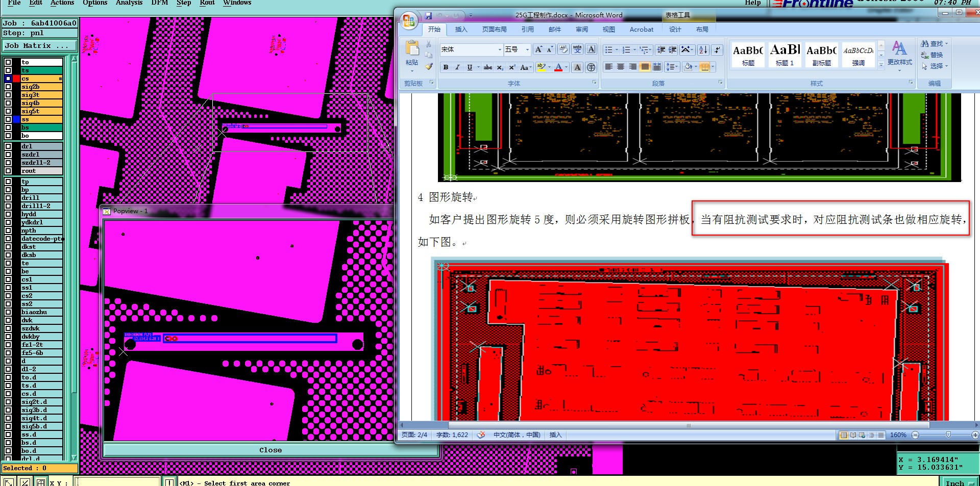
Task: Click the Shrink Font icon
Action: (550, 49)
